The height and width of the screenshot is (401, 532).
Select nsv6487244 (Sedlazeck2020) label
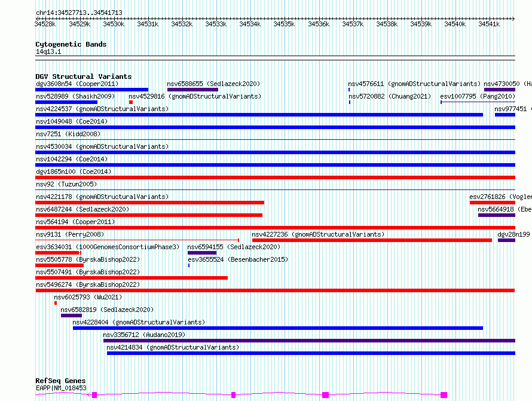click(x=82, y=209)
